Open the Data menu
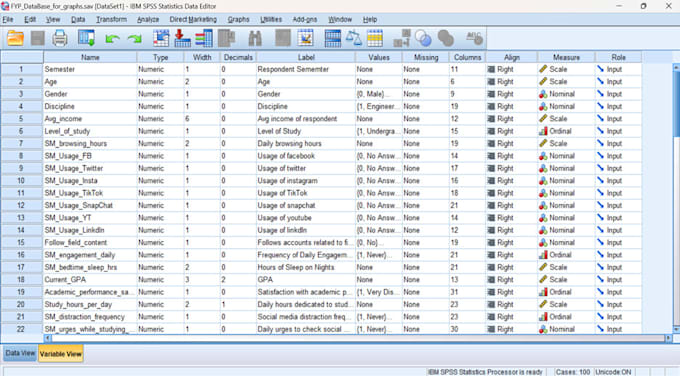The image size is (680, 376). pyautogui.click(x=78, y=20)
